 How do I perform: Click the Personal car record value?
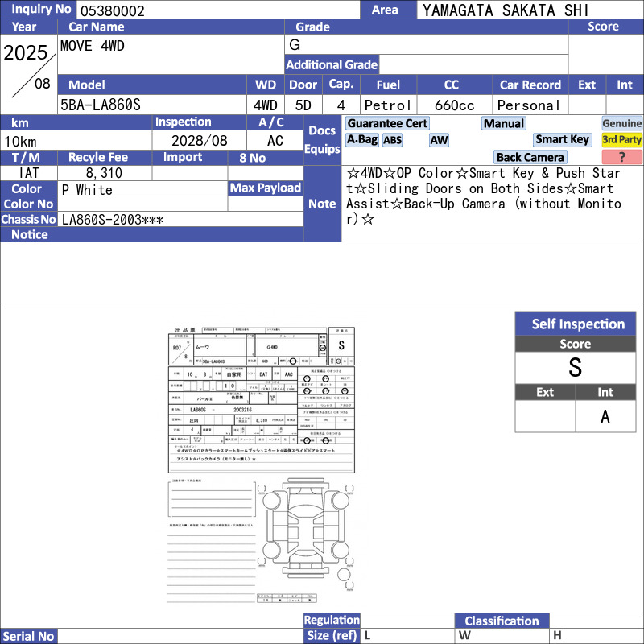tap(529, 105)
